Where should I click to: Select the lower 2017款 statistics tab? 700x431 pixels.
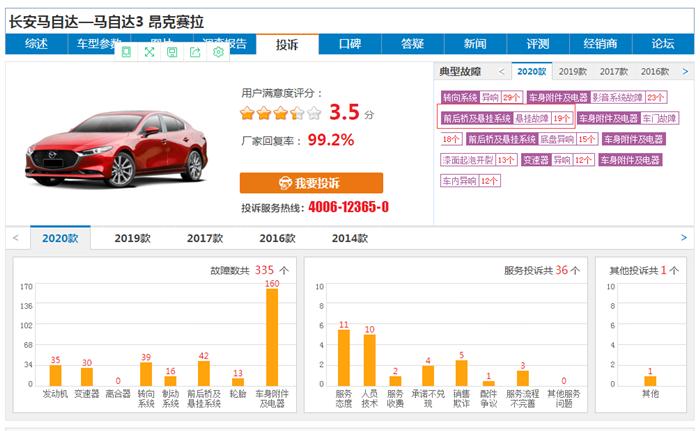(205, 238)
